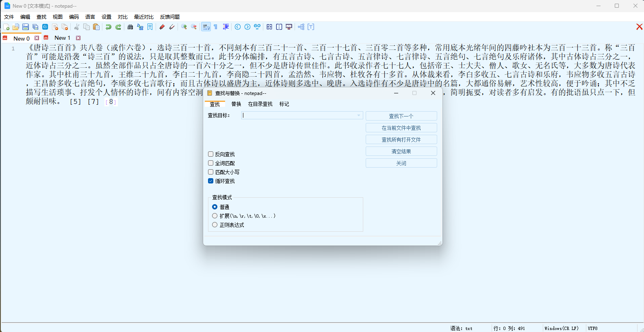Expand the 查找目标 history dropdown arrow
This screenshot has height=332, width=644.
click(x=359, y=115)
